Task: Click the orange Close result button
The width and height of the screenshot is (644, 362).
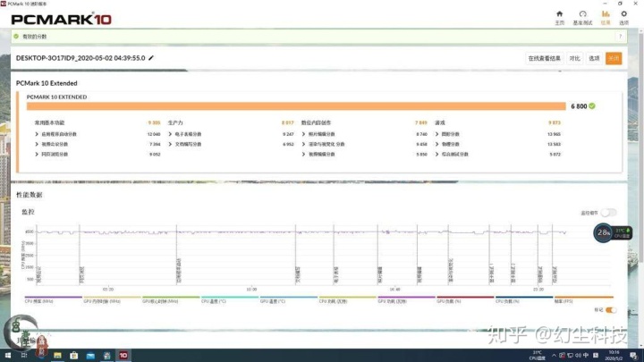Action: point(614,58)
